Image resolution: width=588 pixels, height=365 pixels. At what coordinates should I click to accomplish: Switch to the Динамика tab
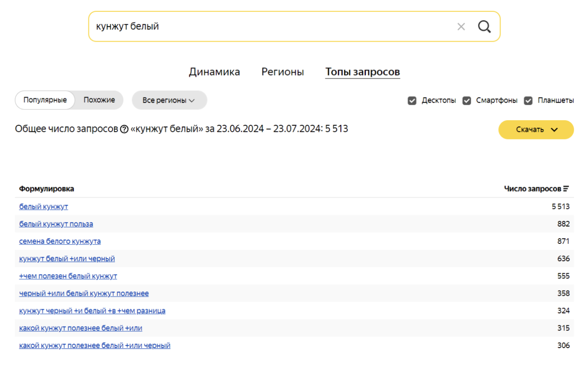coord(214,72)
